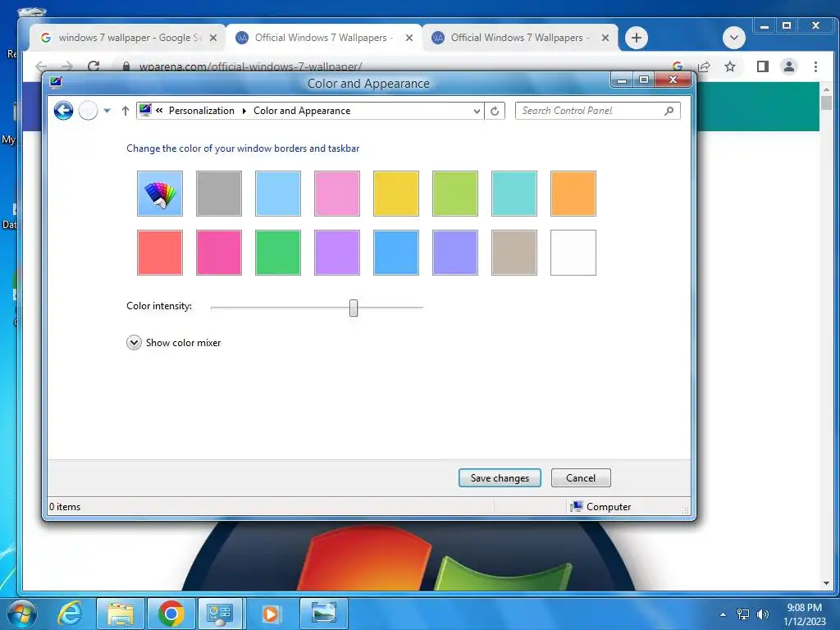Screen dimensions: 840x630
Task: Click the Chrome page scroll down arrow
Action: click(x=827, y=583)
